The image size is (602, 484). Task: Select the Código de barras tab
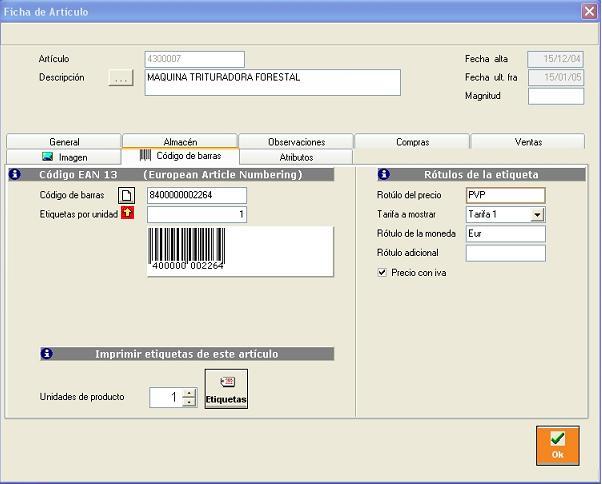tap(180, 156)
